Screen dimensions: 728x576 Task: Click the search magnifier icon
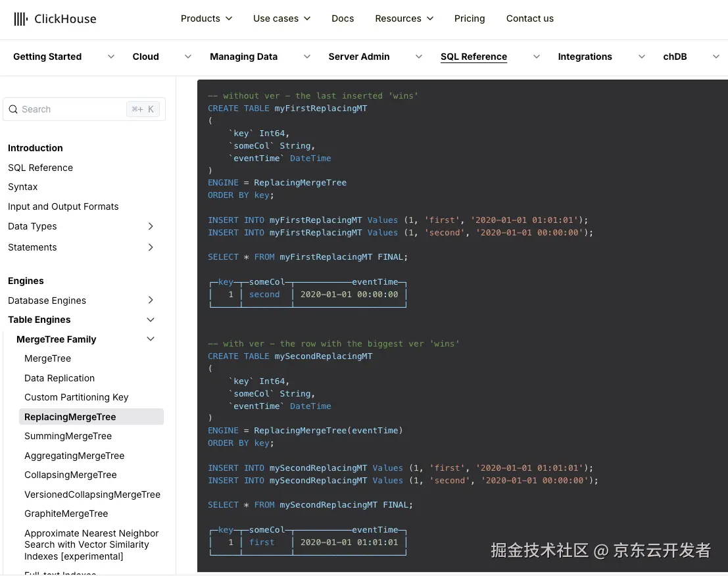(x=13, y=109)
